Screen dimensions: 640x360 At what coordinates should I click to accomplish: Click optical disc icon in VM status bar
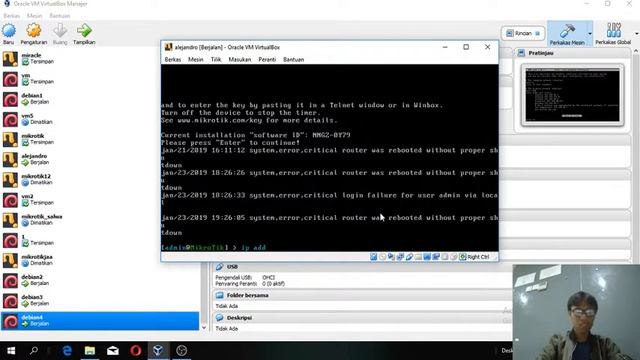pyautogui.click(x=382, y=257)
